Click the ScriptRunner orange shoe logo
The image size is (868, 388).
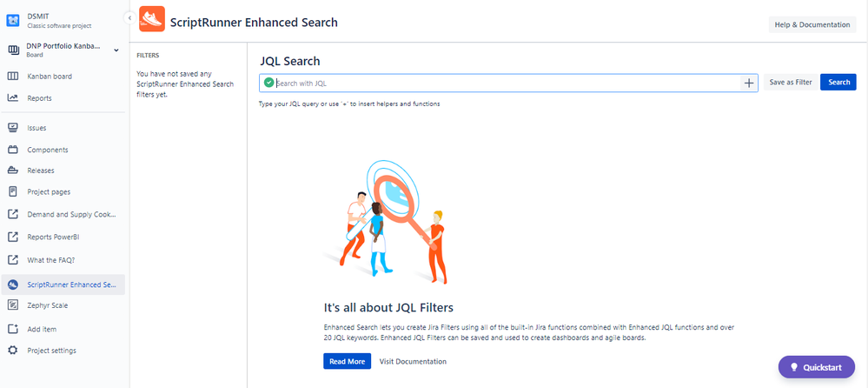[152, 19]
